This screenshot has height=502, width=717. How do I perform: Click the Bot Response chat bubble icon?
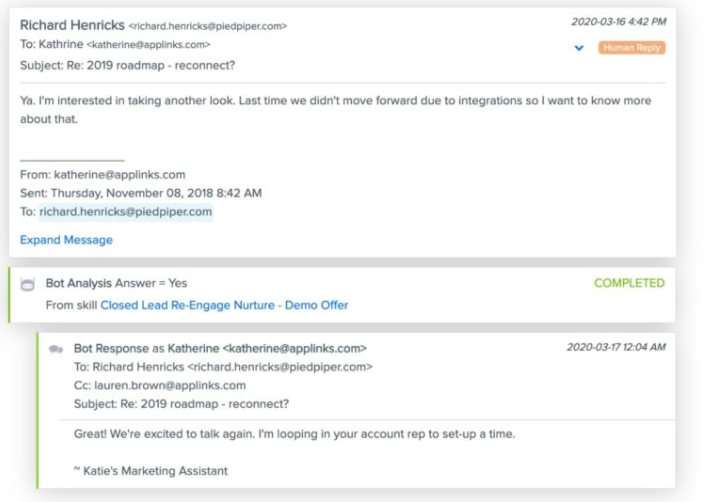56,349
